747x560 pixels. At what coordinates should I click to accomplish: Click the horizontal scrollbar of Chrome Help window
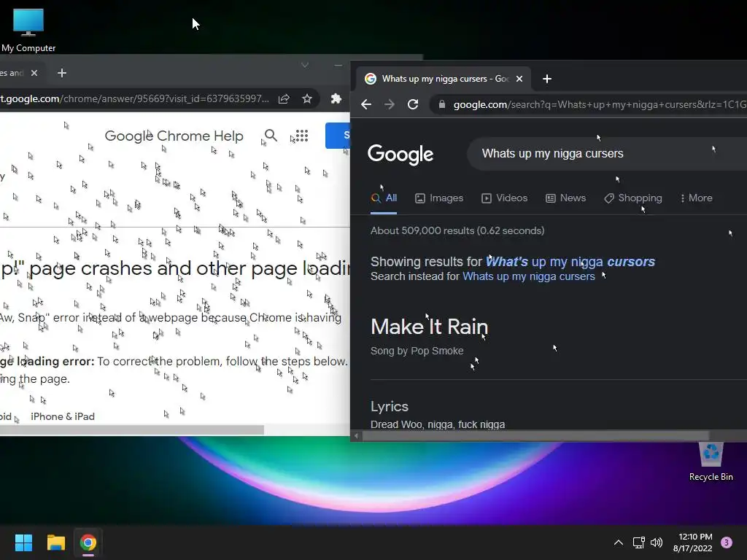point(131,429)
